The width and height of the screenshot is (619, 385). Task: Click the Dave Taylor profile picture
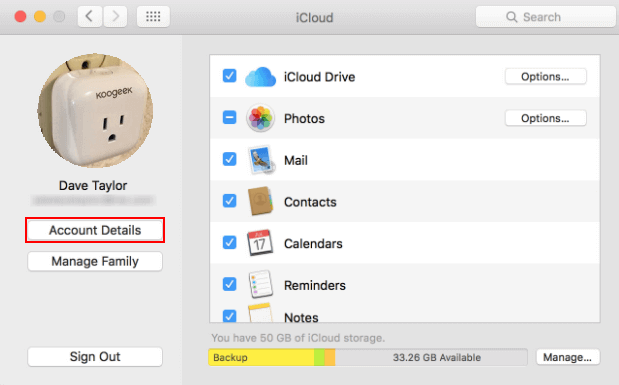tap(95, 111)
